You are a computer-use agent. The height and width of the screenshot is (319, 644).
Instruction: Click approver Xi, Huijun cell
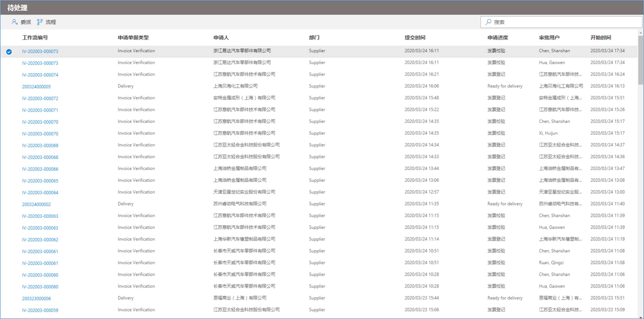point(548,133)
